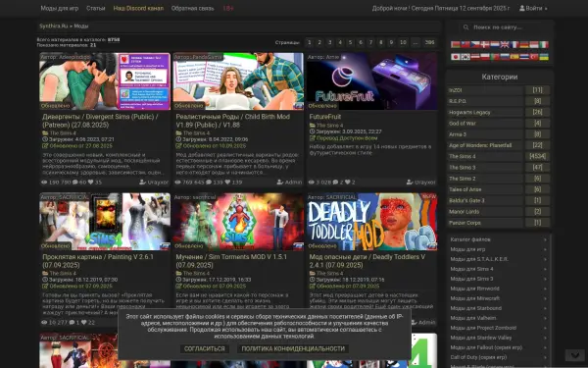588x368 pixels.
Task: Select the Portuguese flag language icon
Action: tap(495, 57)
